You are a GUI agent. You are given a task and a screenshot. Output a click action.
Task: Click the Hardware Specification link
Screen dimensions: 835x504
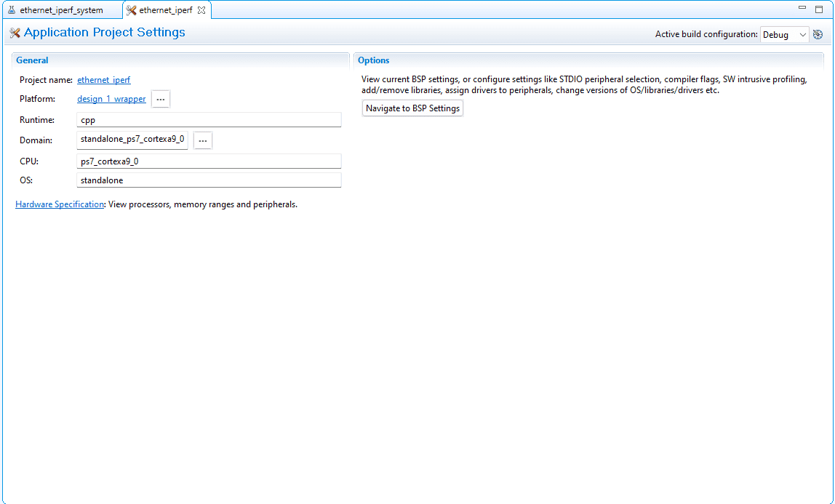tap(60, 204)
